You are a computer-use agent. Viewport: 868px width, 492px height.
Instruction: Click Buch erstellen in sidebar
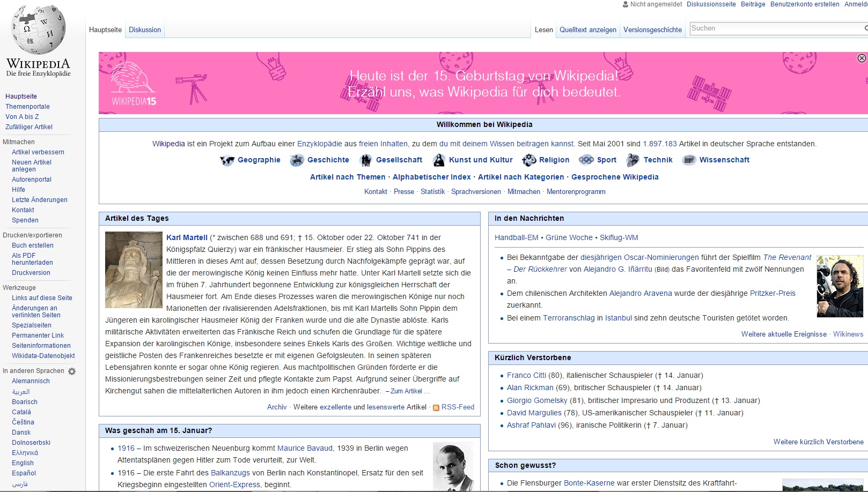coord(33,245)
